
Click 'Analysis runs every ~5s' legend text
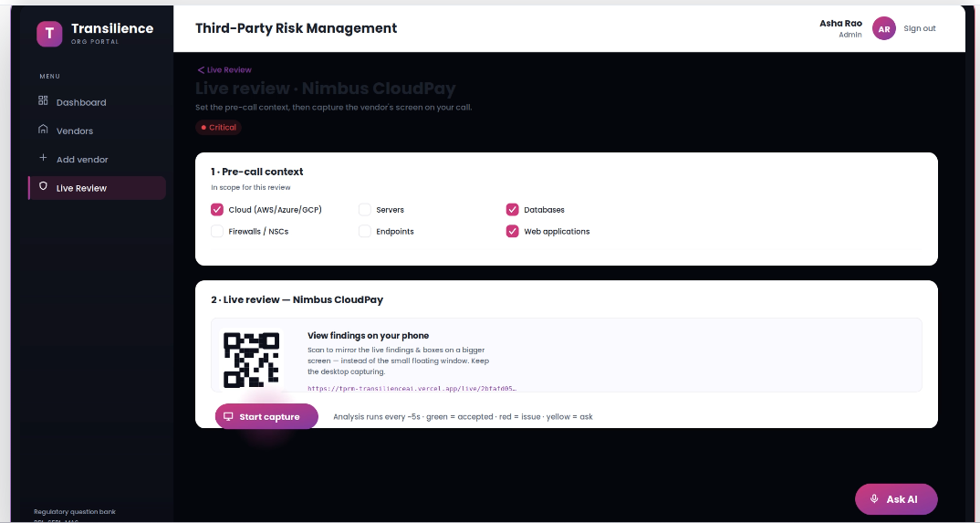click(463, 417)
